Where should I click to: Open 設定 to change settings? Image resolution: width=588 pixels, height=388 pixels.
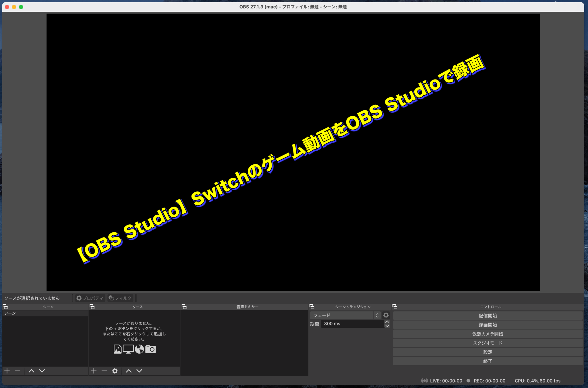(x=488, y=352)
